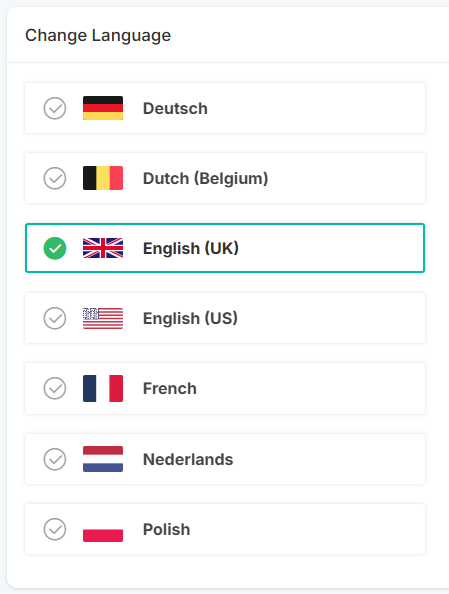Choose the Dutch (Belgium) text label

(x=205, y=178)
